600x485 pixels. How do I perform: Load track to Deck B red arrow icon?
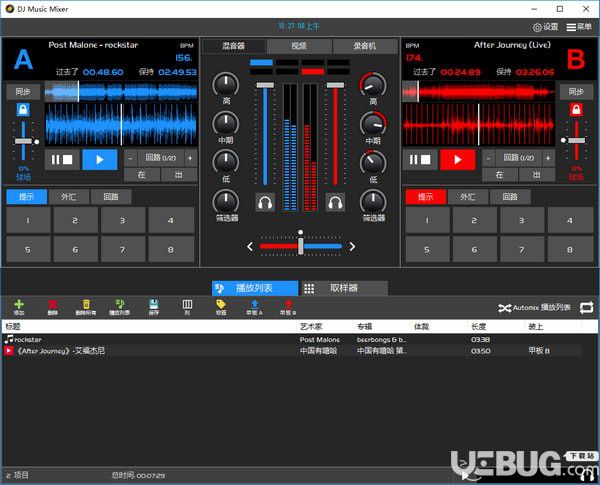[288, 307]
